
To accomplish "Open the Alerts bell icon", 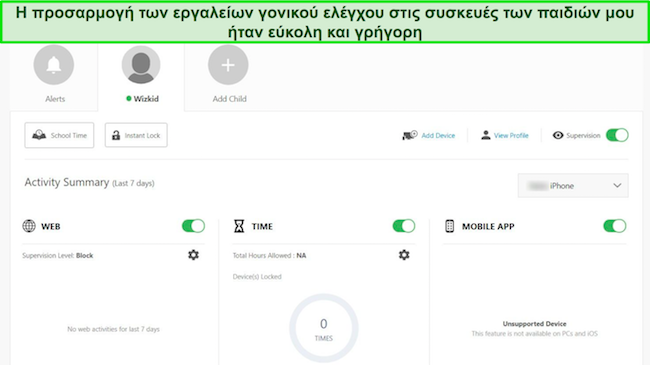I will tap(54, 65).
